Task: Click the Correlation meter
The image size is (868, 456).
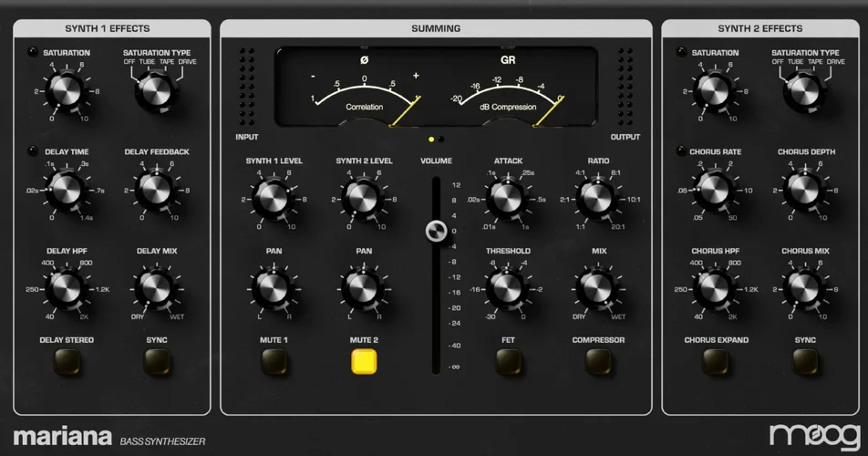Action: coord(366,91)
